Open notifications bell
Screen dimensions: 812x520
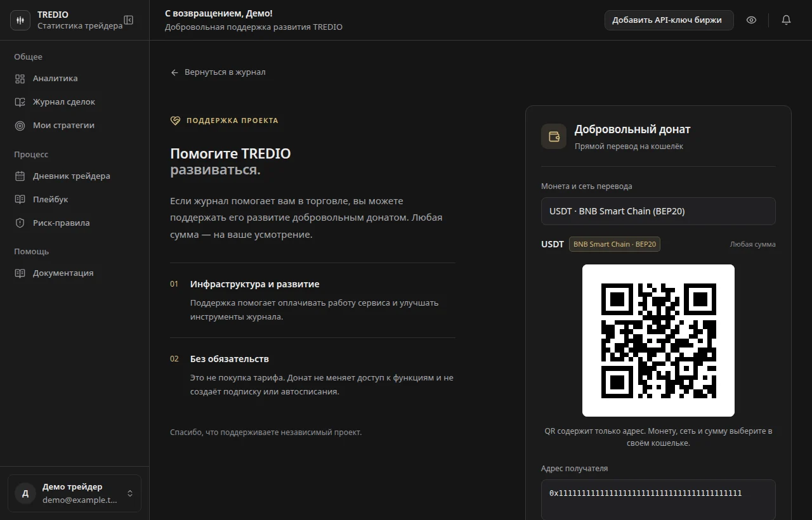pos(787,20)
